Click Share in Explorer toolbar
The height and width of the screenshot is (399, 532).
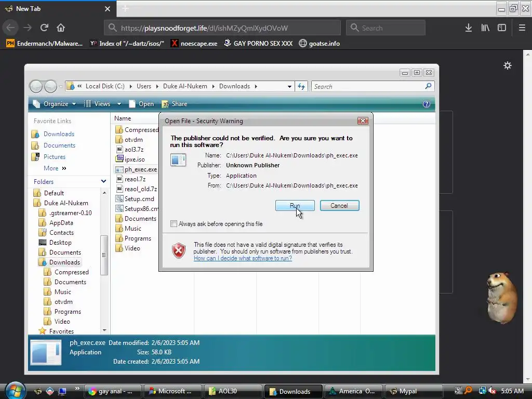[175, 104]
